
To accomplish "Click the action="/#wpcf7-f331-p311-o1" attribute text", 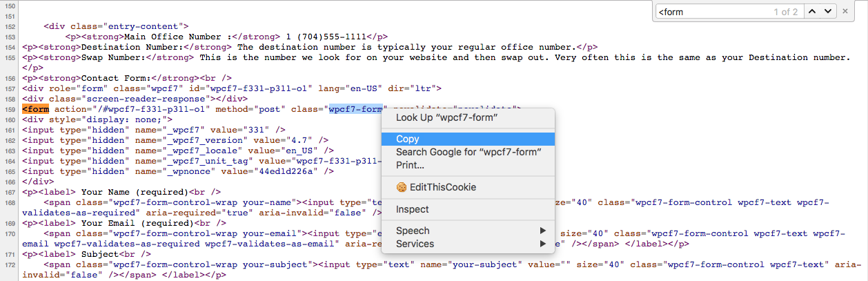I will click(x=132, y=109).
